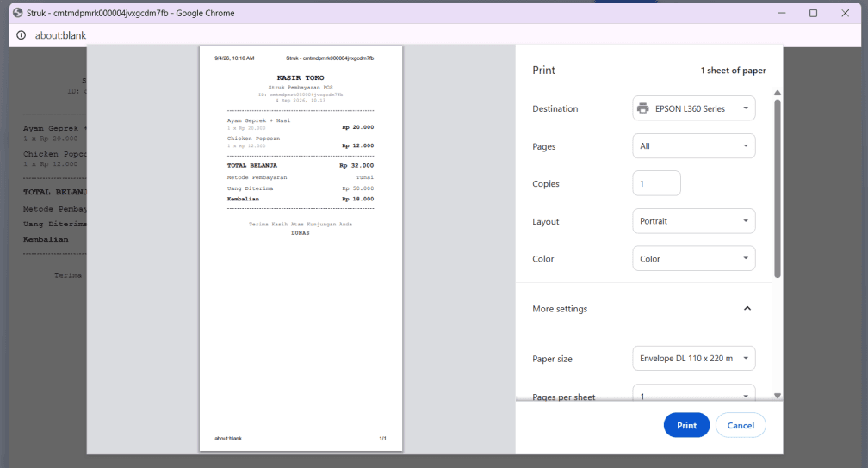Open the Paper size dropdown Envelope DL
This screenshot has height=468, width=868.
tap(694, 359)
